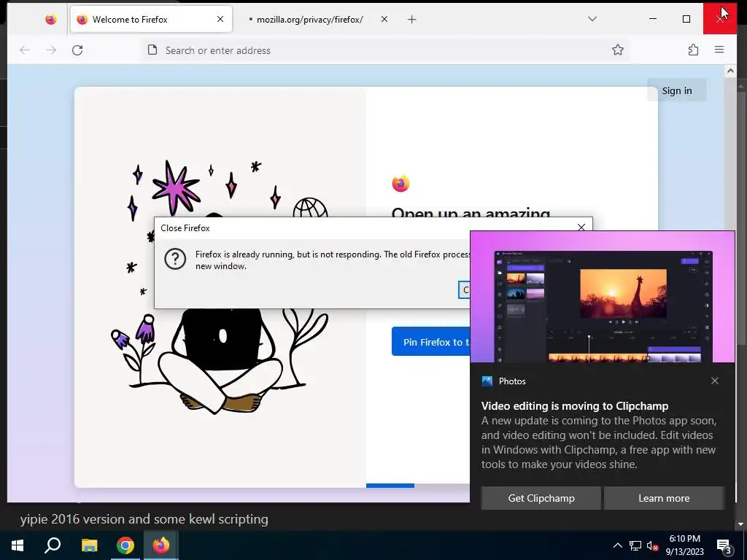Close the Welcome to Firefox tab
Image resolution: width=747 pixels, height=560 pixels.
pos(220,20)
